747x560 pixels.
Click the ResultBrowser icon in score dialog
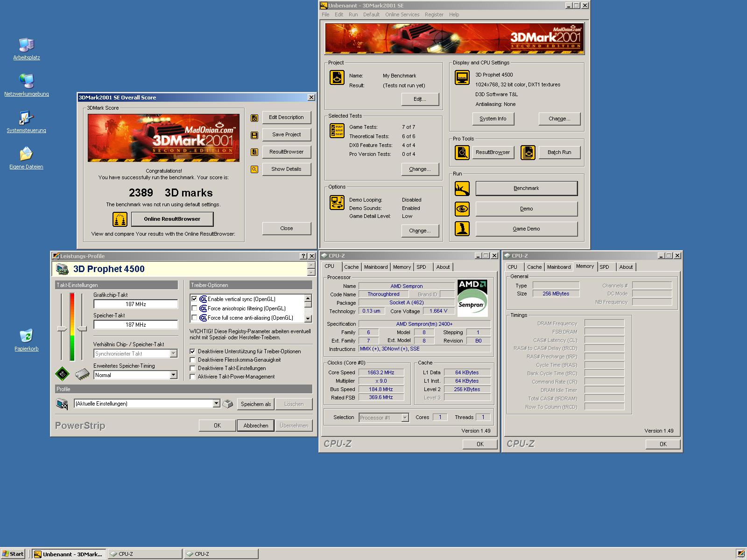pos(254,152)
